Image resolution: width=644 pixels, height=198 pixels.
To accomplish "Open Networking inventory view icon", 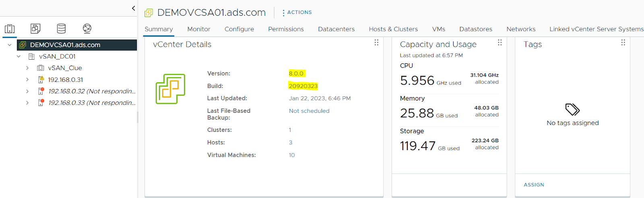I will pos(87,29).
